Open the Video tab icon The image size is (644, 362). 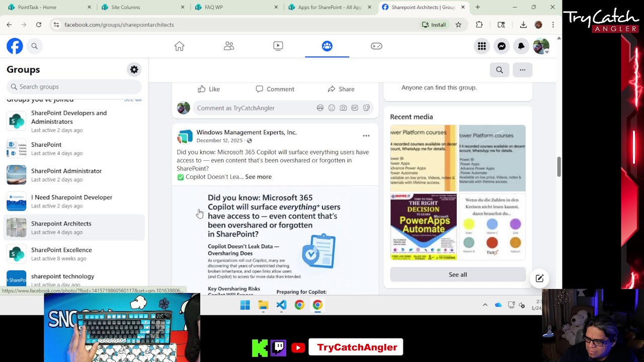click(278, 46)
